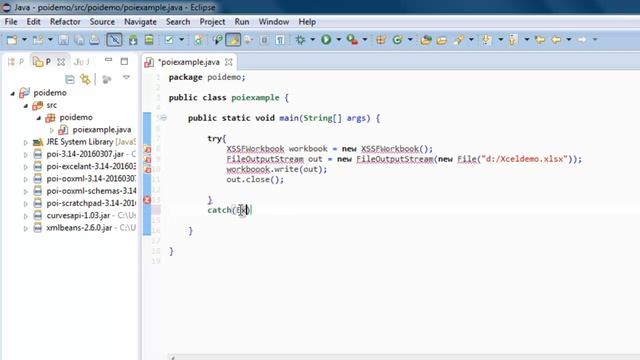The width and height of the screenshot is (640, 360).
Task: Close the poiexample.java editor tab
Action: click(x=229, y=62)
